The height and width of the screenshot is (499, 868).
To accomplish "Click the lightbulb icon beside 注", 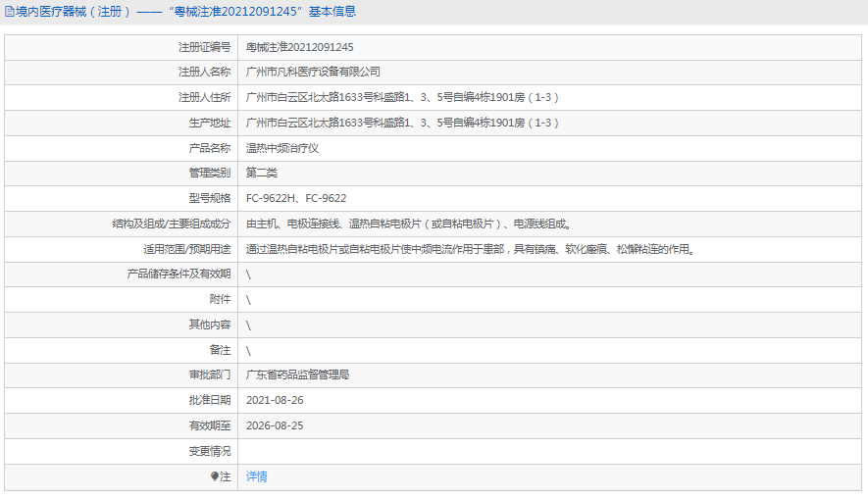I will pyautogui.click(x=215, y=476).
